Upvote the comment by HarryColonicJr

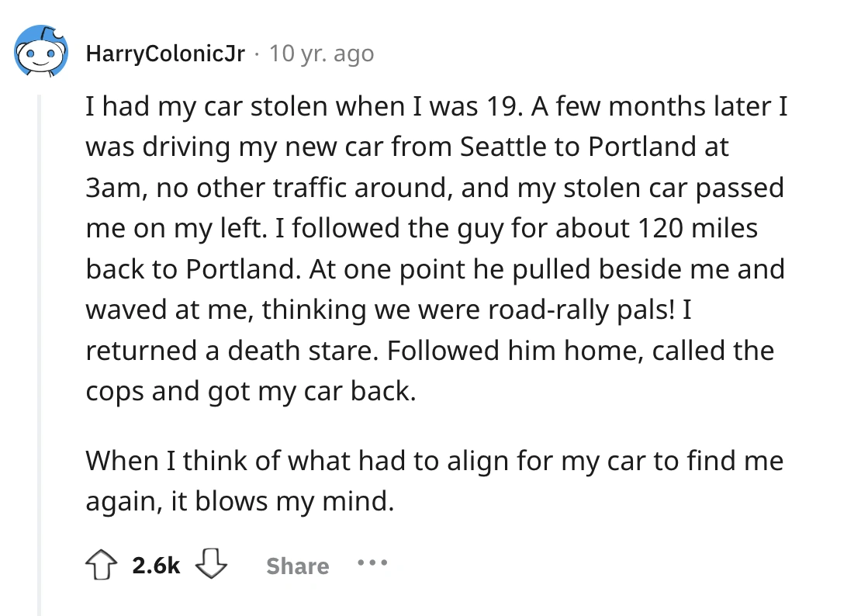102,566
